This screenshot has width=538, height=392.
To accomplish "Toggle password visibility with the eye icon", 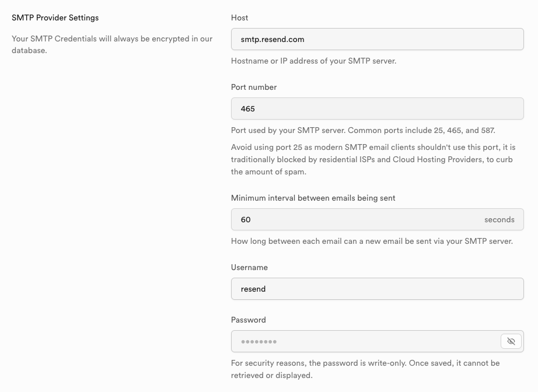I will coord(511,341).
